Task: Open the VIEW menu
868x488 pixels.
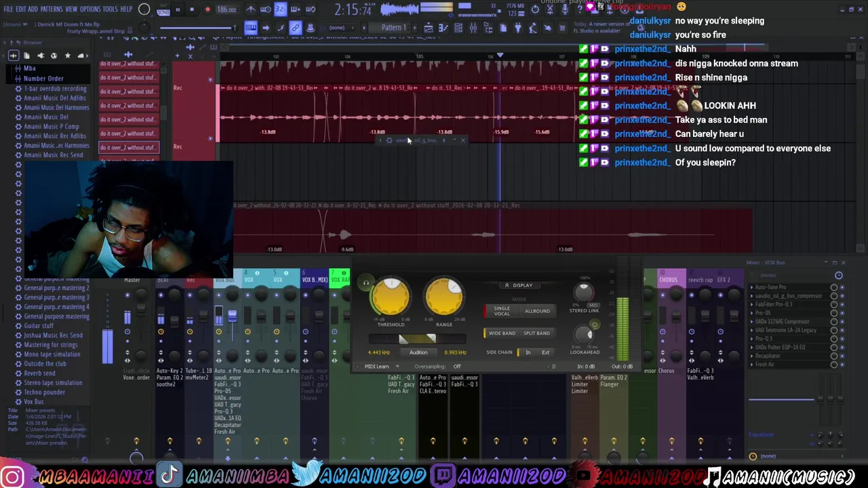Action: tap(71, 9)
